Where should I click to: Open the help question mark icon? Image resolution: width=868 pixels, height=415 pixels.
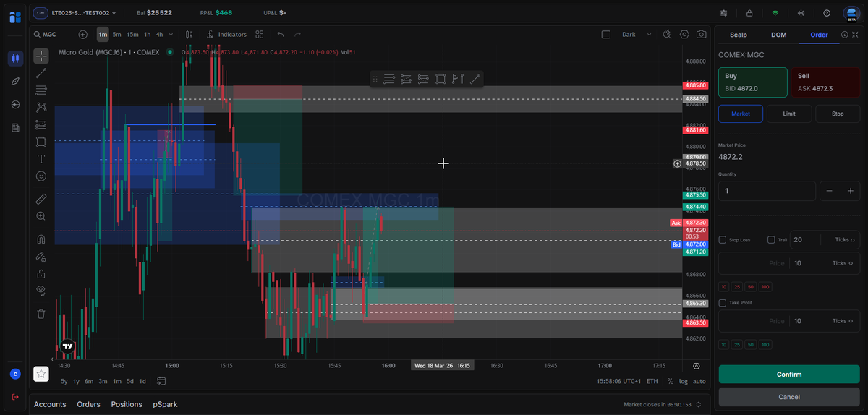pos(827,13)
